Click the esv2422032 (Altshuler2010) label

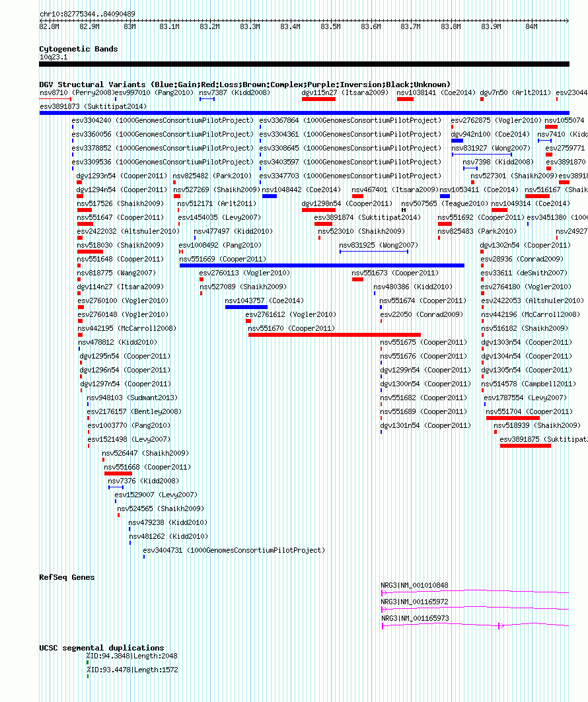click(x=128, y=231)
